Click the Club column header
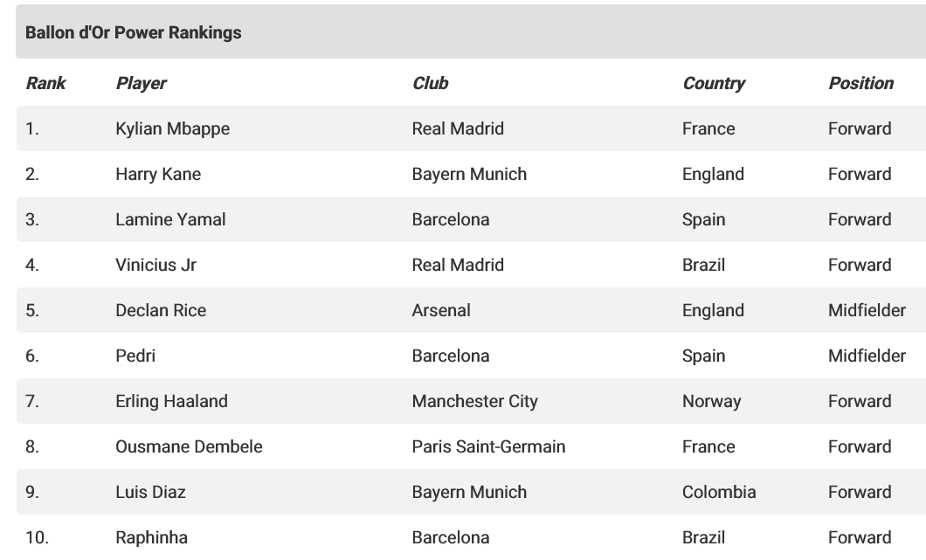Image resolution: width=926 pixels, height=560 pixels. point(430,83)
